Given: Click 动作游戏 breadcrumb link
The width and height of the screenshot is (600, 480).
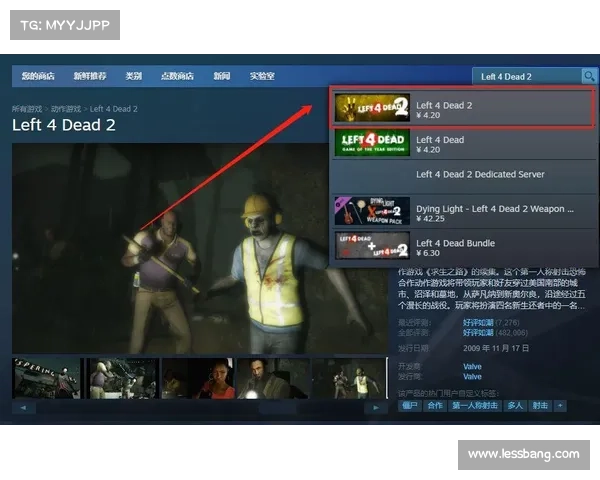Looking at the screenshot, I should (x=65, y=108).
